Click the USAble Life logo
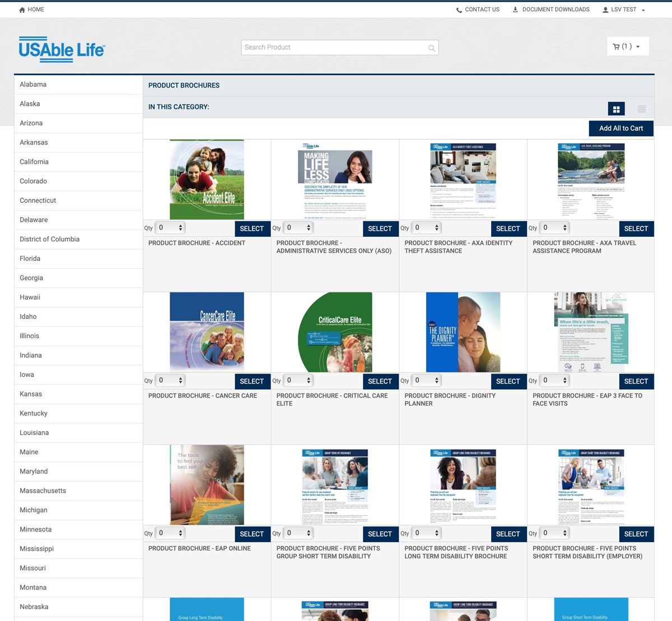672x621 pixels. tap(62, 49)
